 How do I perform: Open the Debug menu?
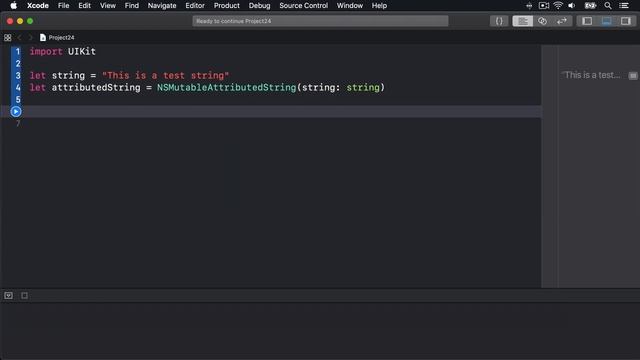point(260,6)
